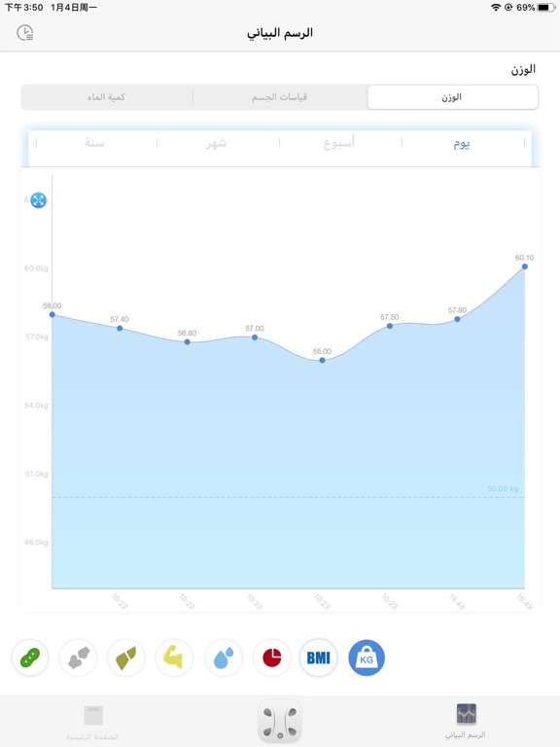560x747 pixels.
Task: Click the 54.0kg axis label
Action: pyautogui.click(x=36, y=406)
